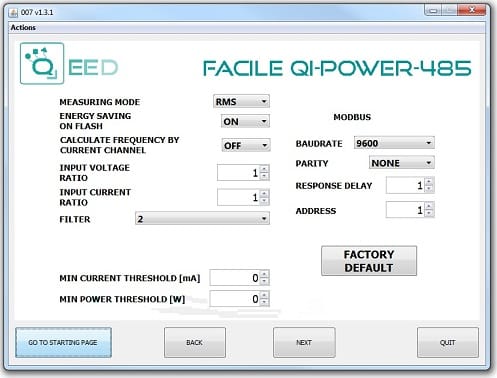The width and height of the screenshot is (497, 378).
Task: Open Calculate Frequency By Current Channel dropdown
Action: tap(246, 145)
